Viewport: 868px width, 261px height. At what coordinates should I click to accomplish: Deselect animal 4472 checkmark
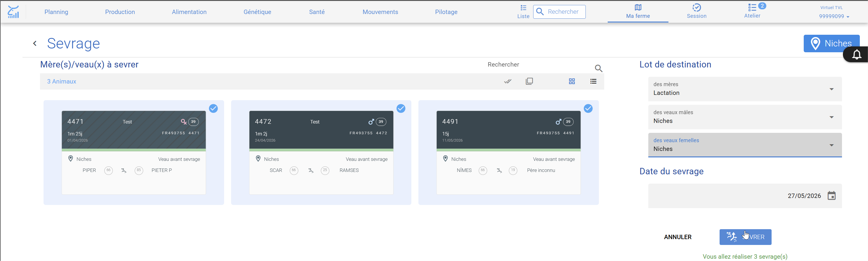(401, 108)
